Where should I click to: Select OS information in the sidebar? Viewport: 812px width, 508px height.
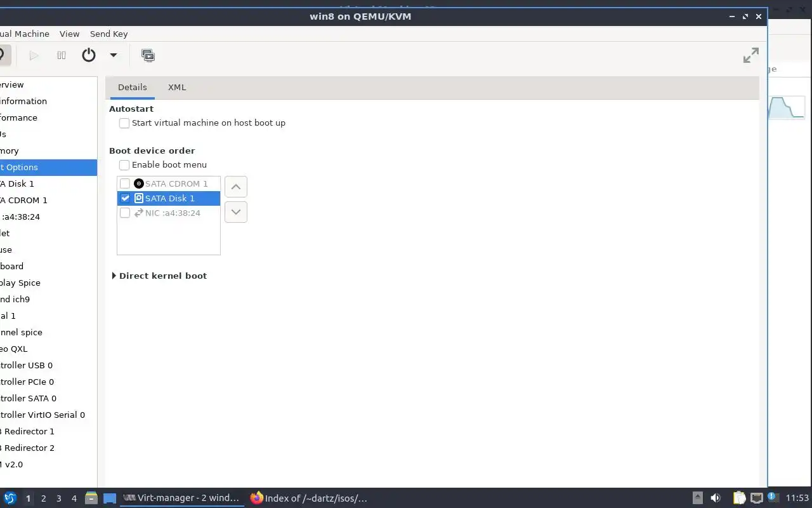[48, 101]
